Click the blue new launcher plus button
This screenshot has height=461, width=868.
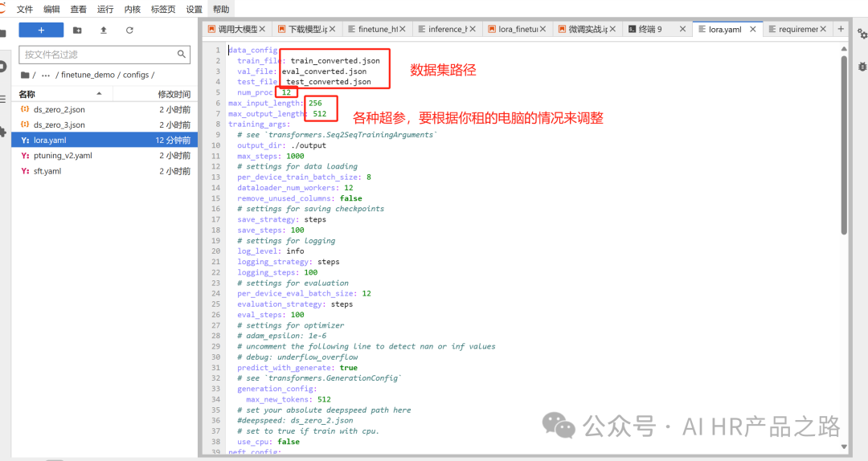point(41,30)
